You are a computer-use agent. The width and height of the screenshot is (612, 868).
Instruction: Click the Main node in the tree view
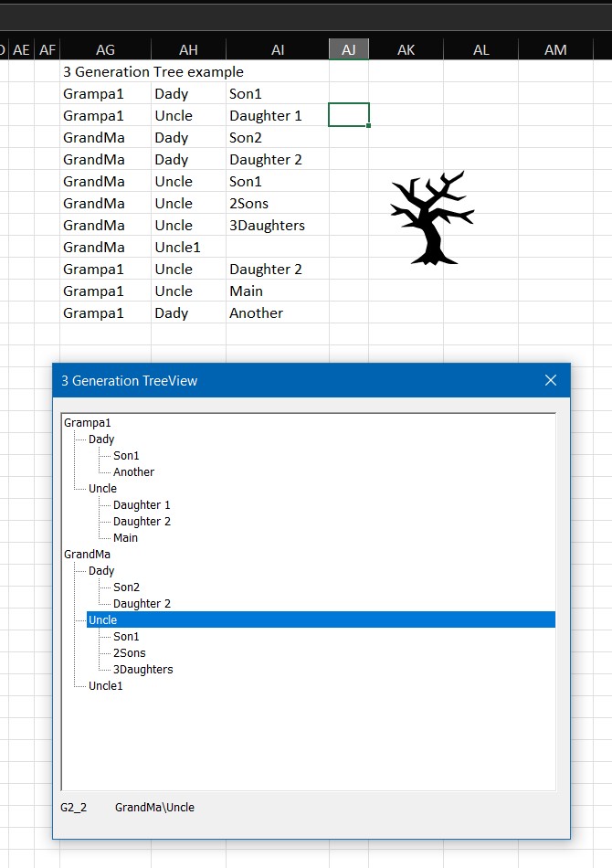pos(125,538)
